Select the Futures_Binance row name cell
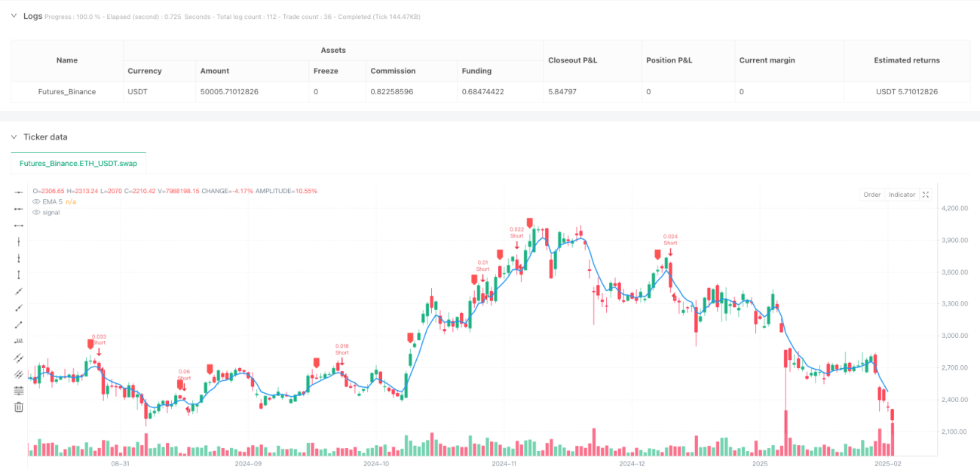980x476 pixels. (x=67, y=91)
